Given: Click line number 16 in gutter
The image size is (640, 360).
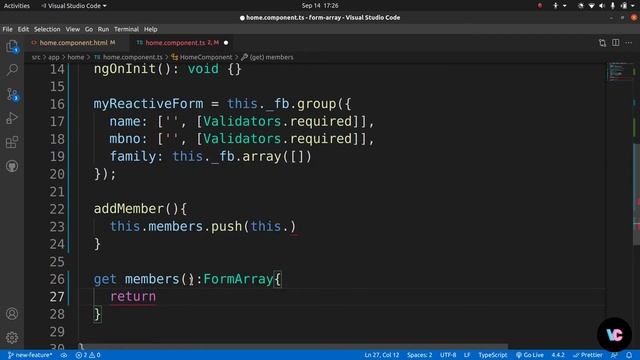Looking at the screenshot, I should (57, 104).
